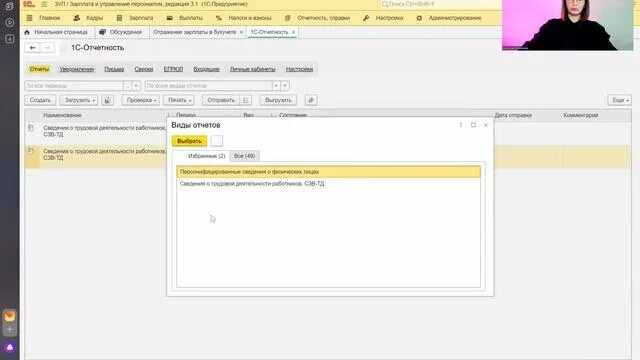
Task: Click the wrench icon of Настройка
Action: coord(366,18)
